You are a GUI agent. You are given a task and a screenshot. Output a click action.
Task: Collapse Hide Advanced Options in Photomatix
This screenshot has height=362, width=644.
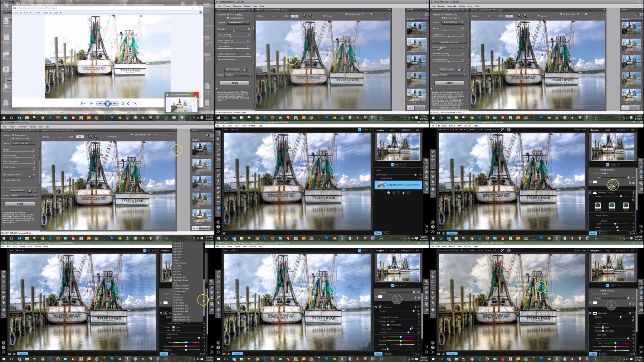click(x=449, y=42)
